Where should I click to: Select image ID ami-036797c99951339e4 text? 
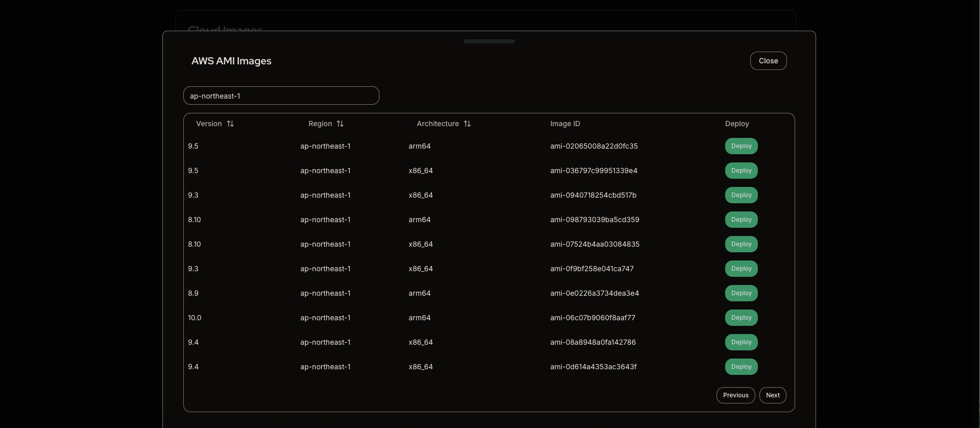point(593,171)
